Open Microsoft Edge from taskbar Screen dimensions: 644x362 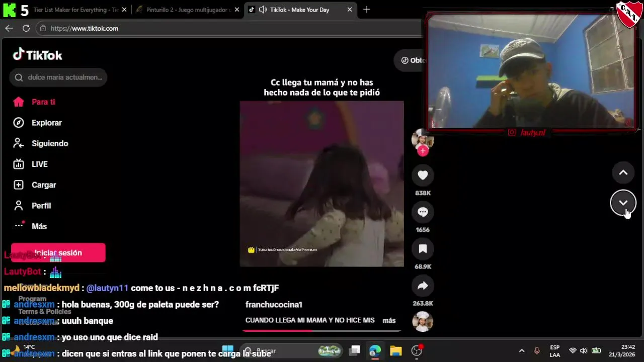[375, 350]
